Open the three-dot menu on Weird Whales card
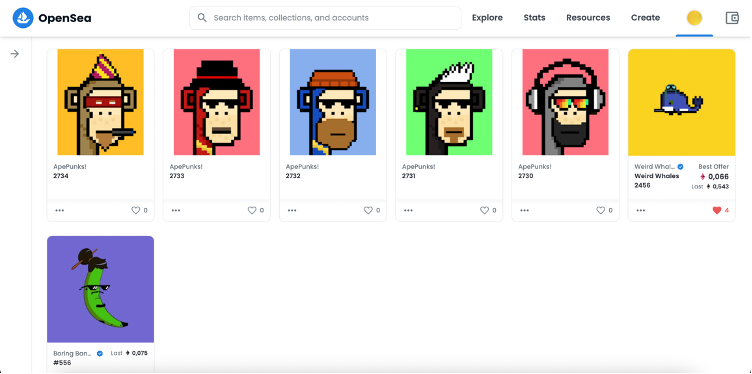 coord(641,210)
